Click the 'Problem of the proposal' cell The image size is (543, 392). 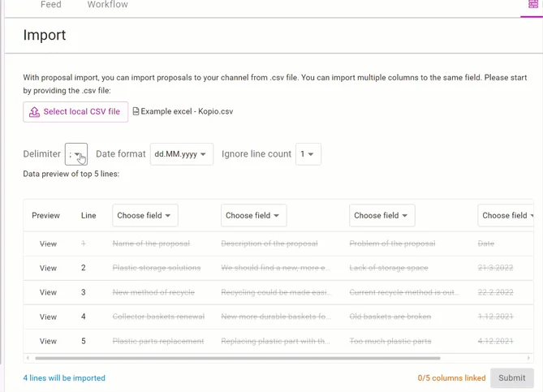pos(392,243)
